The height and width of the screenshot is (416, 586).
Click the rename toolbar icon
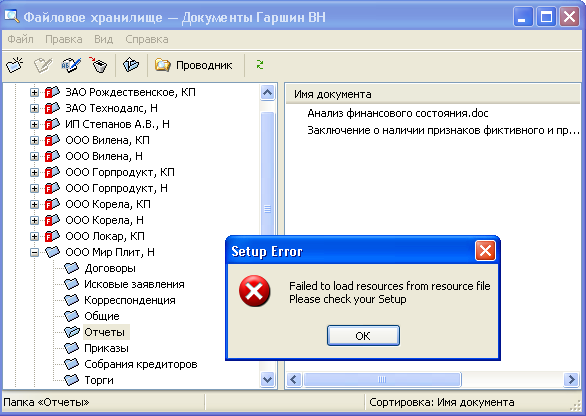pyautogui.click(x=71, y=65)
